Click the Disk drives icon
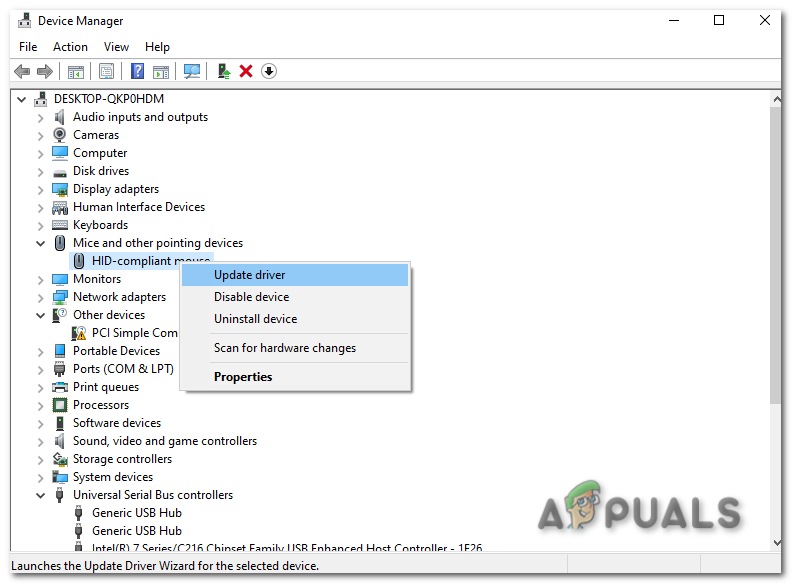Screen dimensions: 792x584 click(x=60, y=172)
